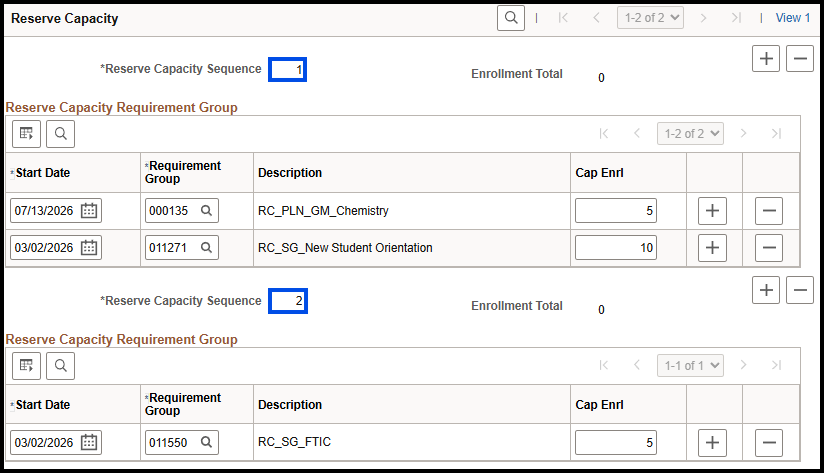
Task: Click the requirement group 011550 field
Action: [182, 443]
